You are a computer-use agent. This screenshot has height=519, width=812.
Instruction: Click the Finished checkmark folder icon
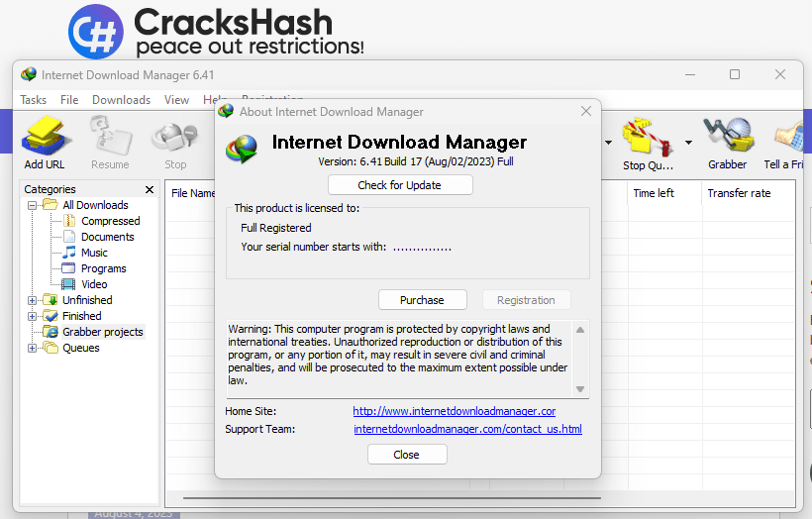(x=51, y=316)
